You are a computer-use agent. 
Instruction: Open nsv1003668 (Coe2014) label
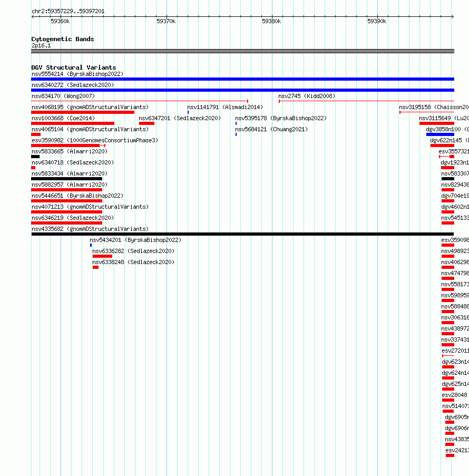coord(63,119)
